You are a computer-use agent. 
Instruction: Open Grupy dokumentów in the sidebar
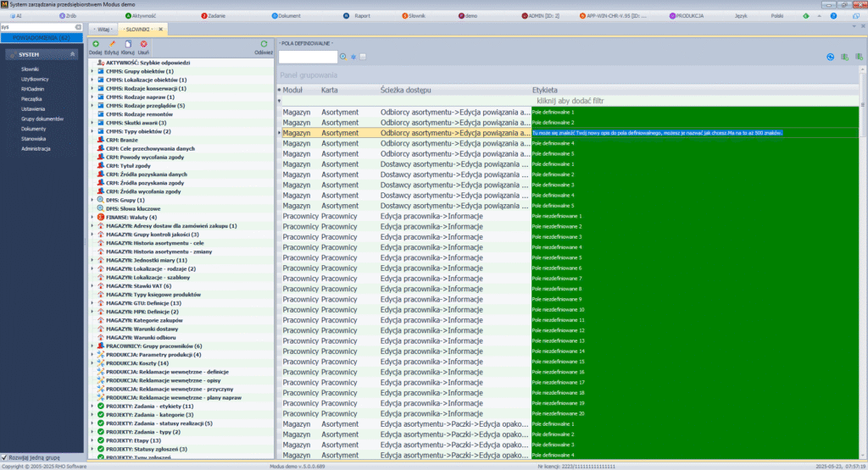point(42,119)
